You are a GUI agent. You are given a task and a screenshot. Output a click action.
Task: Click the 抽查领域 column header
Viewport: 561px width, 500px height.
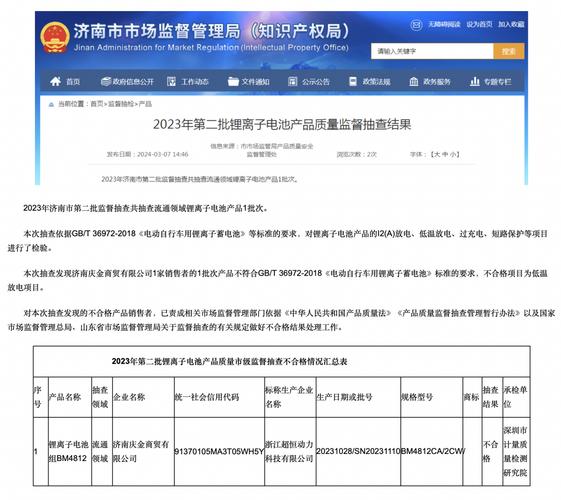click(x=102, y=397)
